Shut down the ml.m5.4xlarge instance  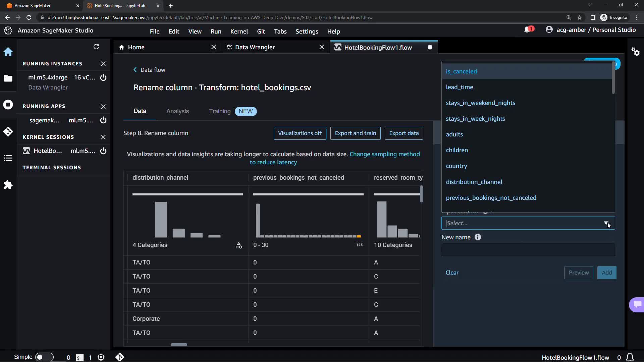(103, 77)
